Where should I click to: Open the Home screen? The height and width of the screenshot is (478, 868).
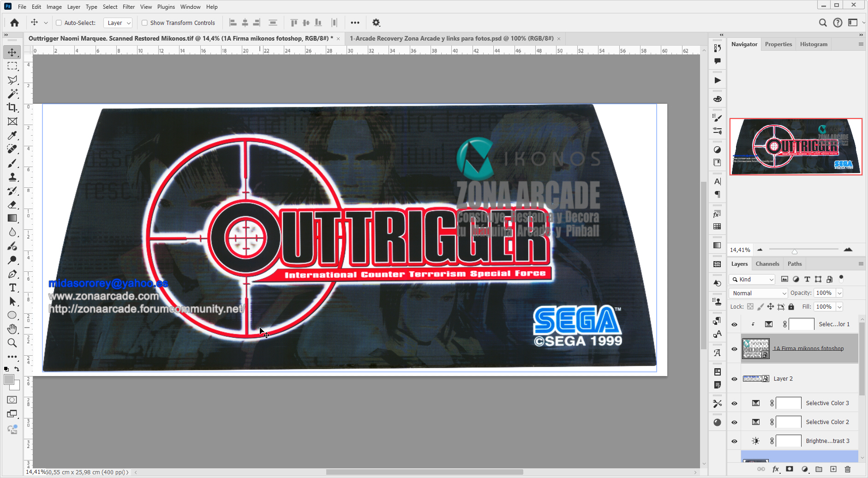pyautogui.click(x=15, y=23)
